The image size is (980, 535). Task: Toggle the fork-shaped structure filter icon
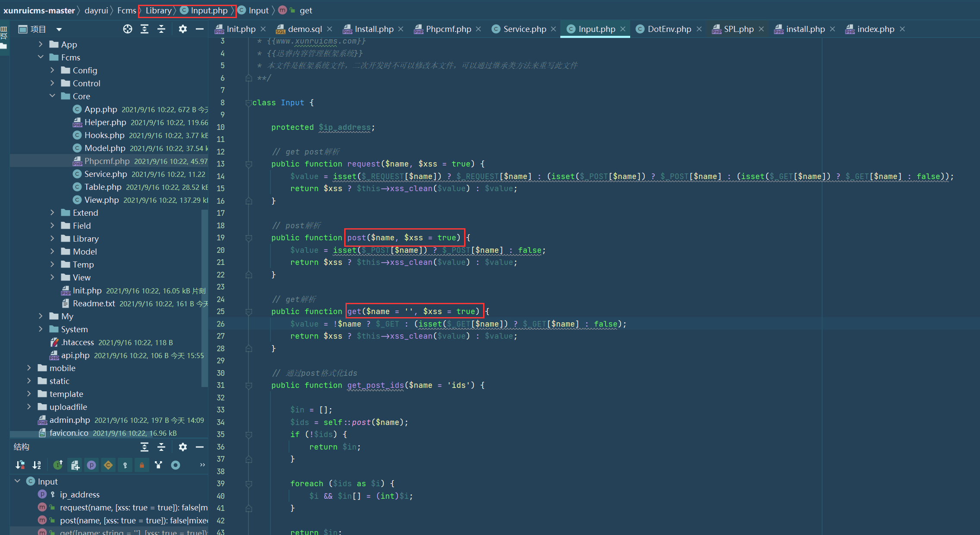point(159,465)
